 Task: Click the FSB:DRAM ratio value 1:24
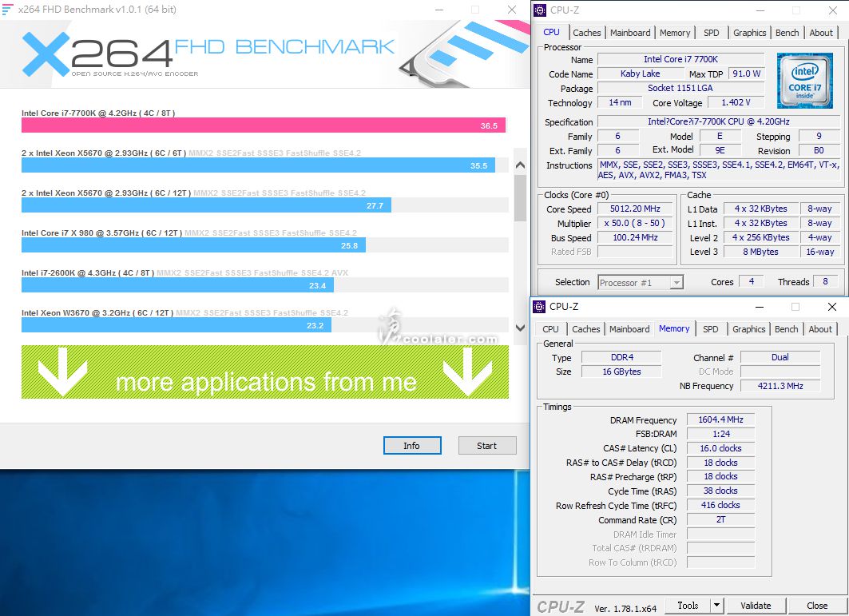[720, 434]
